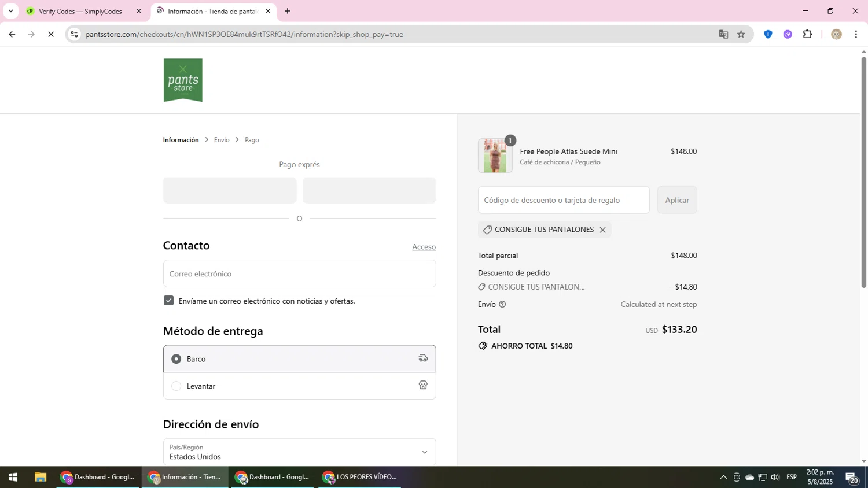Click the Total amount $133.20

click(679, 330)
